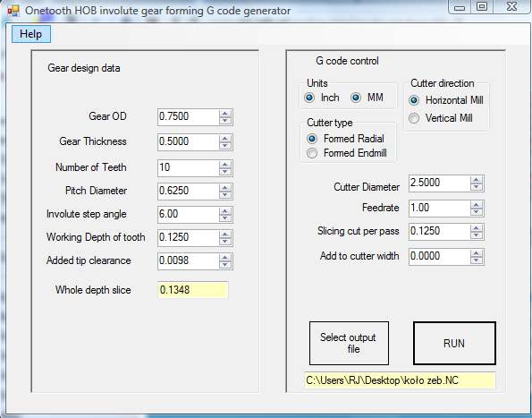532x418 pixels.
Task: Click the app icon in title bar
Action: (x=13, y=11)
